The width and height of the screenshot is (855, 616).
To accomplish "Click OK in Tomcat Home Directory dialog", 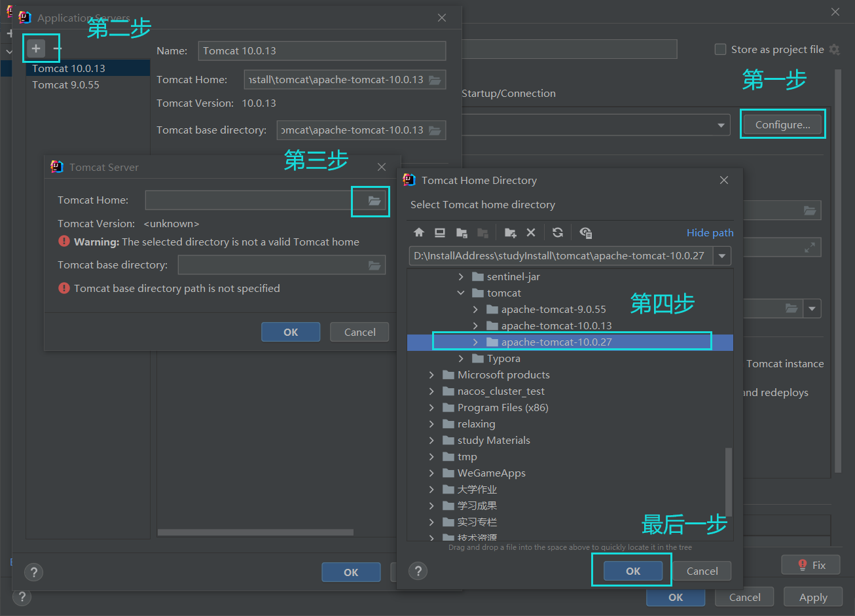I will [633, 571].
